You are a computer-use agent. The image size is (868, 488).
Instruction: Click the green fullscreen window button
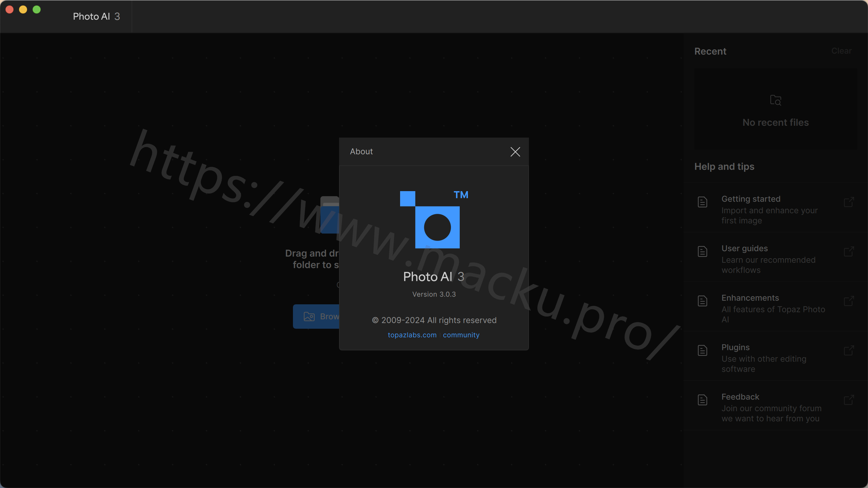click(x=37, y=9)
